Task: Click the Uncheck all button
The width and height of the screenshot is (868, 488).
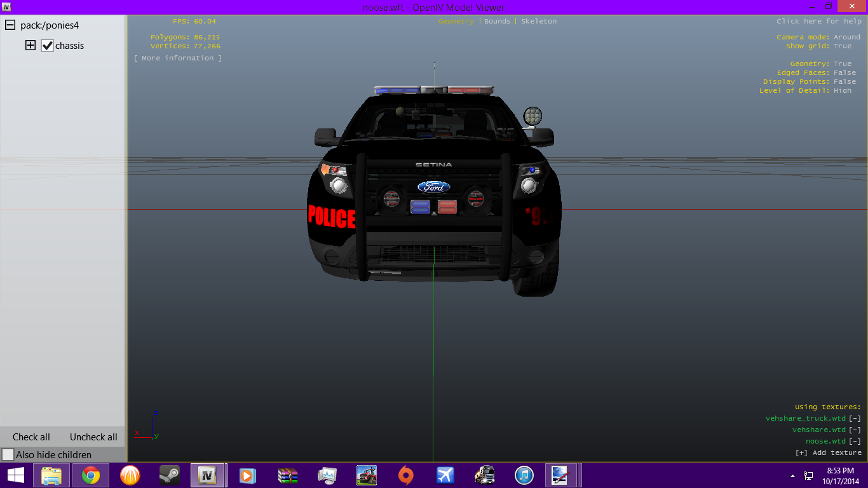Action: [93, 437]
